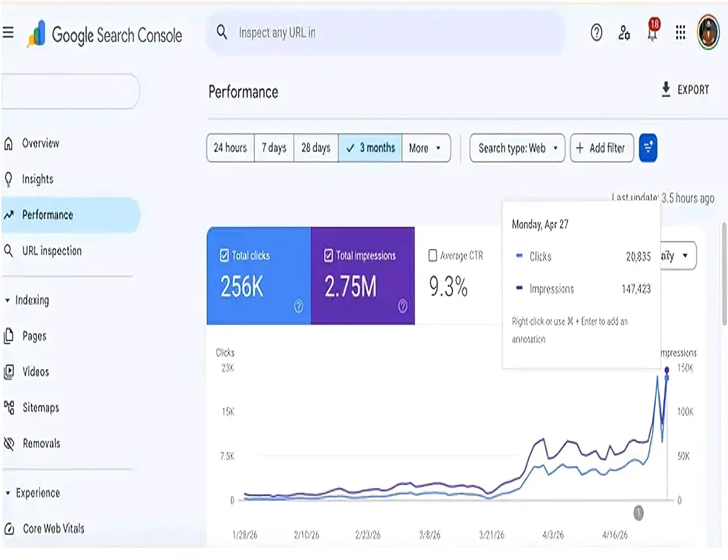Click the 2.75M total impressions value

[x=351, y=287]
